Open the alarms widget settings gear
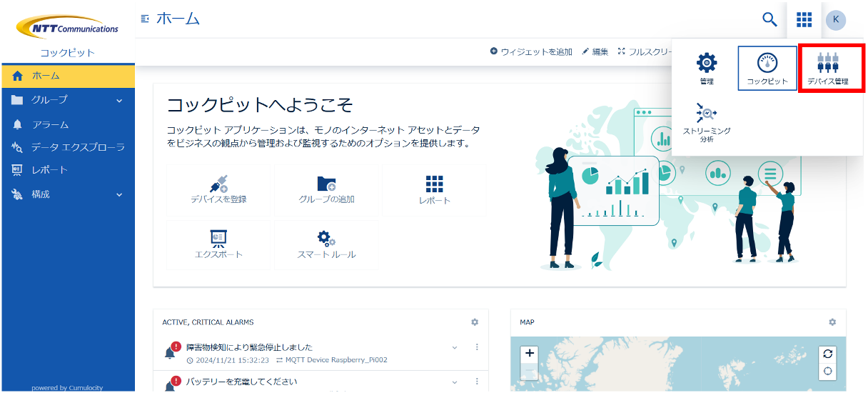This screenshot has height=393, width=868. pos(475,322)
